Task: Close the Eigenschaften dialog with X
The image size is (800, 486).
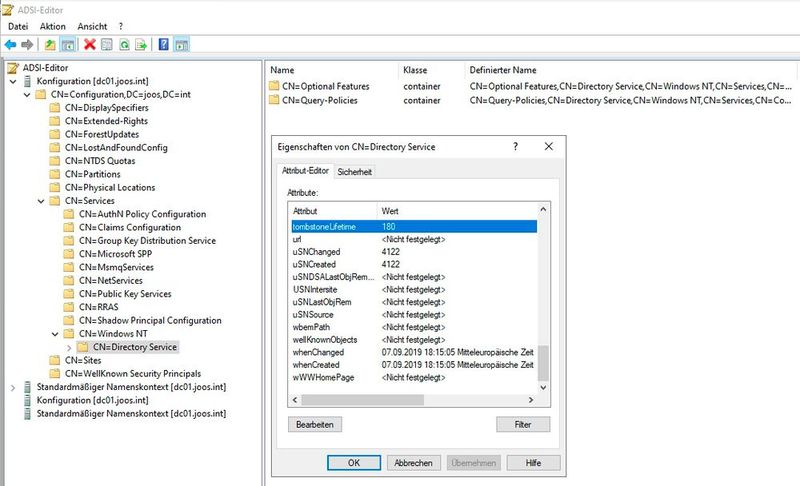Action: pyautogui.click(x=548, y=146)
